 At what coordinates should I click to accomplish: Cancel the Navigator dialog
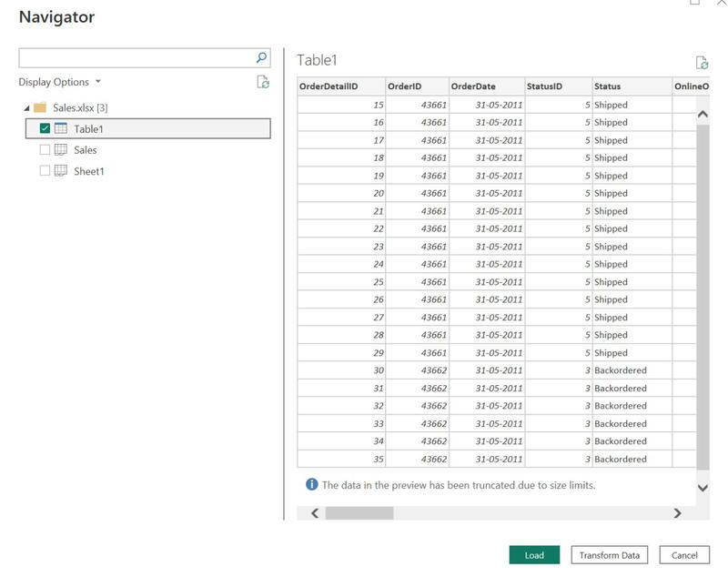[x=684, y=555]
